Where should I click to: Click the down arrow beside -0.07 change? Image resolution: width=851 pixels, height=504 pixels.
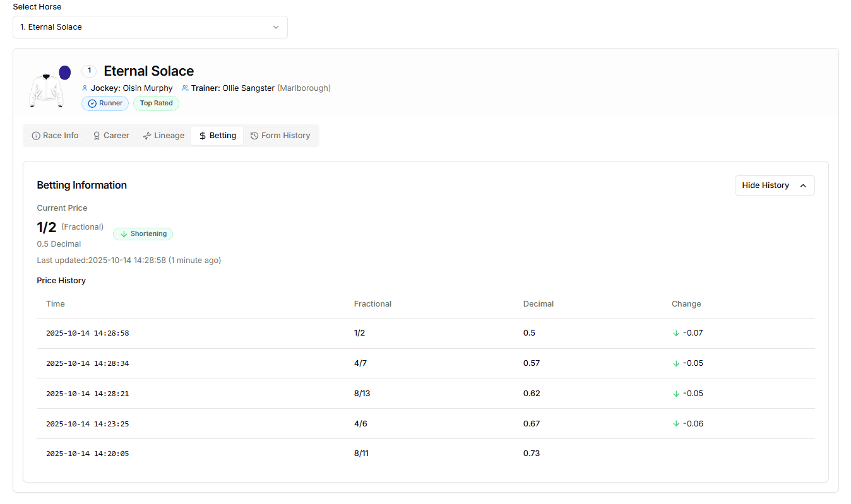coord(676,333)
